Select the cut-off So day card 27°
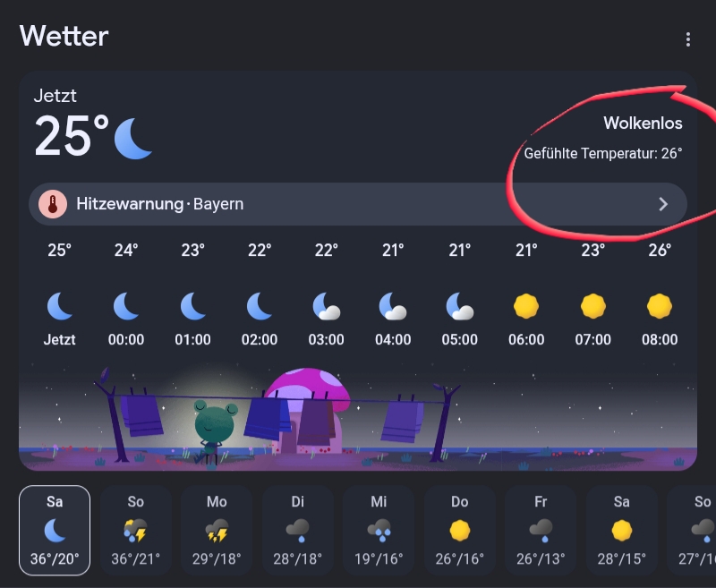The image size is (716, 588). pos(691,530)
